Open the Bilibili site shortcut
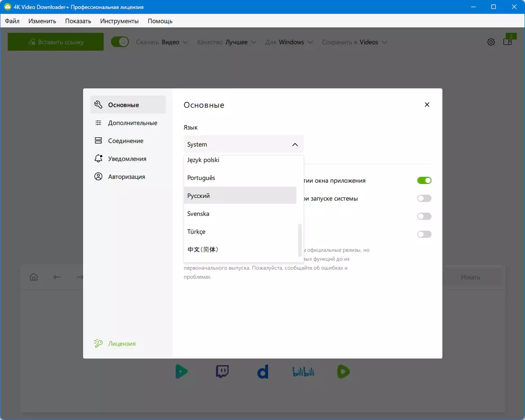The image size is (525, 420). (303, 372)
